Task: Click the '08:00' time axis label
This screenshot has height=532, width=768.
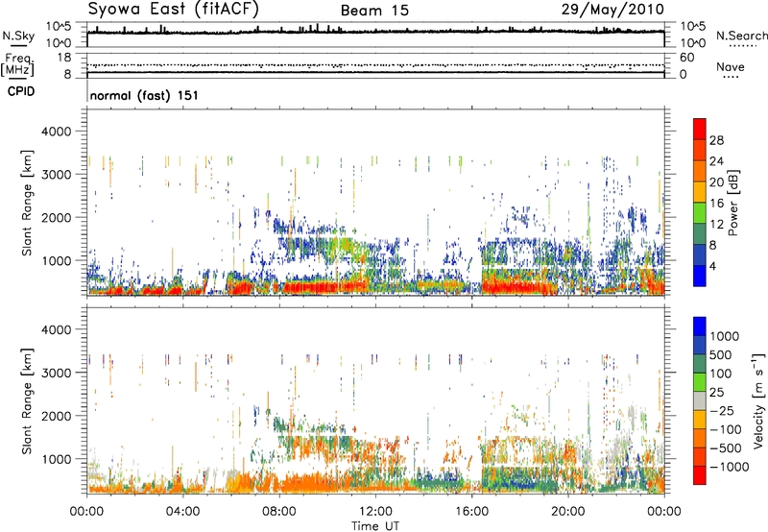Action: (x=279, y=512)
